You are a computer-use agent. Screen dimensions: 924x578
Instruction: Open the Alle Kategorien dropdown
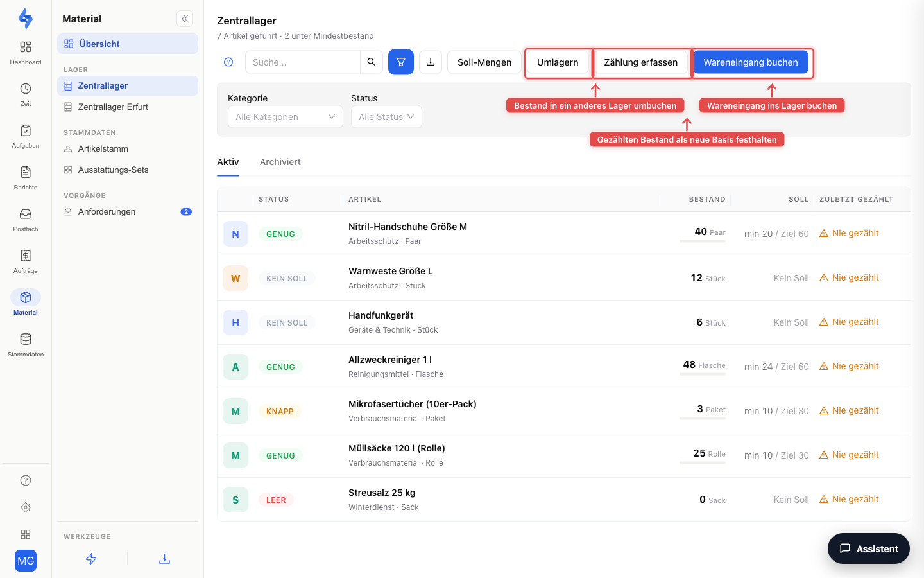286,117
